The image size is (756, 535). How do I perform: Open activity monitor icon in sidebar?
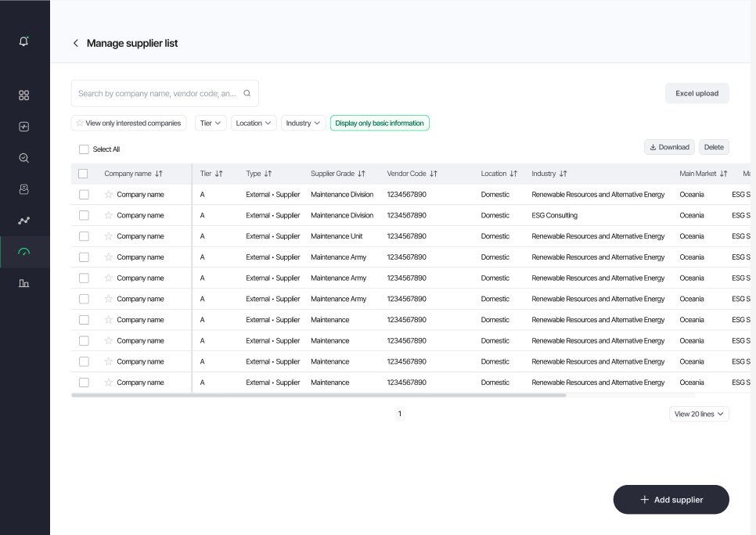(23, 127)
